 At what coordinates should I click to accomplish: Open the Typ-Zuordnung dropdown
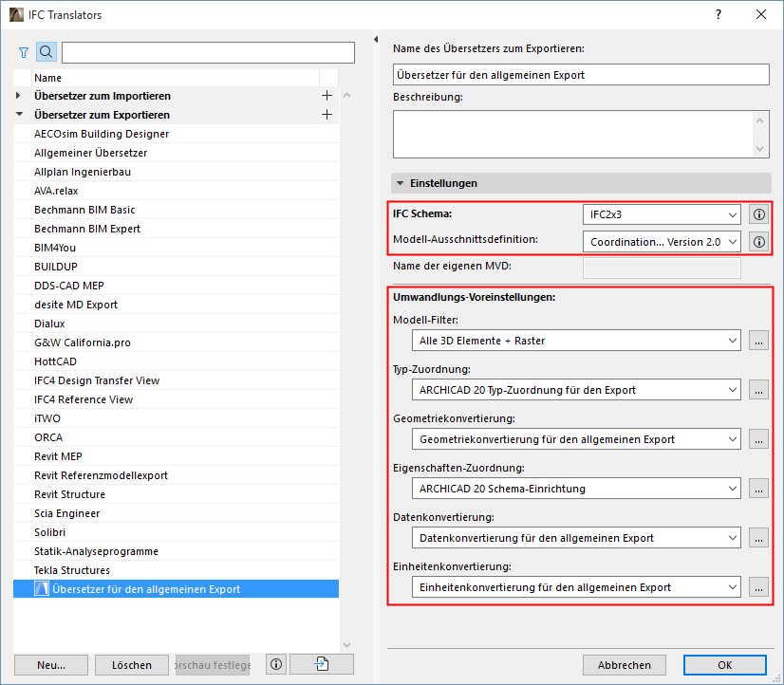(x=576, y=390)
